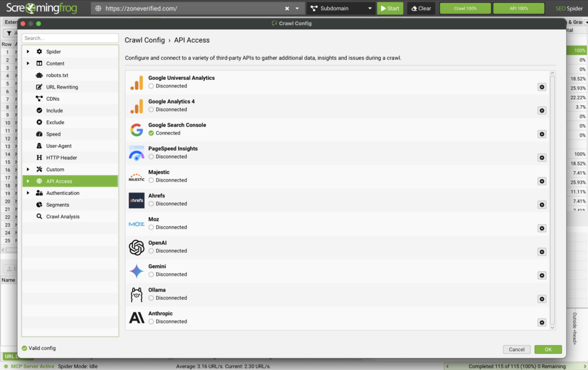The image size is (588, 370).
Task: Click the OK button
Action: pos(548,349)
